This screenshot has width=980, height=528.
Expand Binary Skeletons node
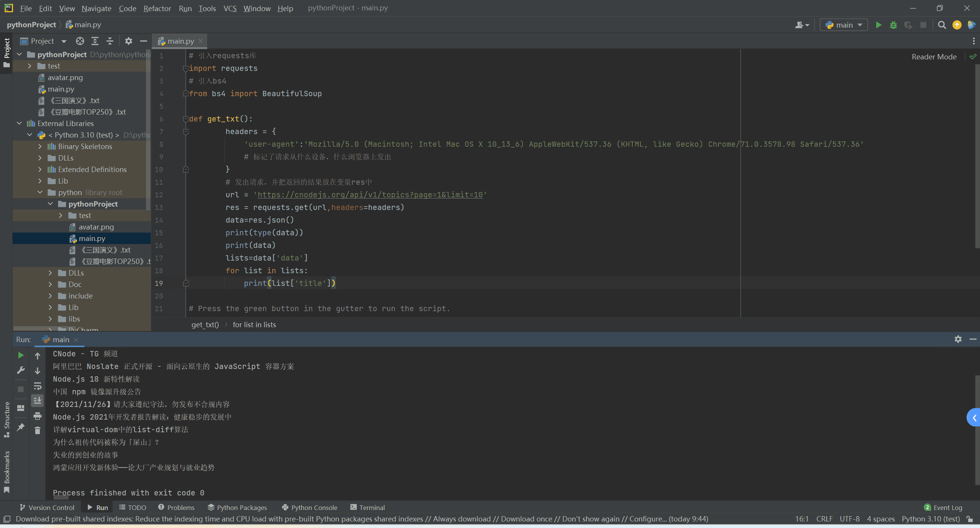coord(40,146)
